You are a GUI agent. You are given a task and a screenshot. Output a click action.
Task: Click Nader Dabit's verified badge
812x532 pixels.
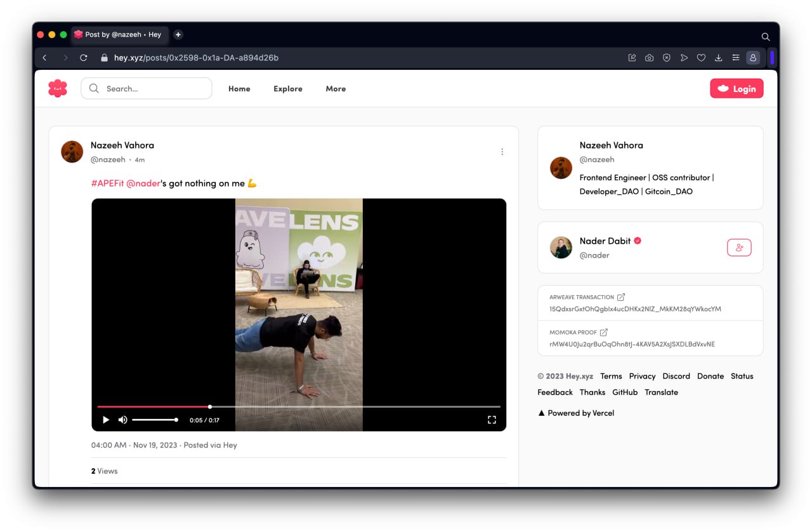tap(638, 241)
